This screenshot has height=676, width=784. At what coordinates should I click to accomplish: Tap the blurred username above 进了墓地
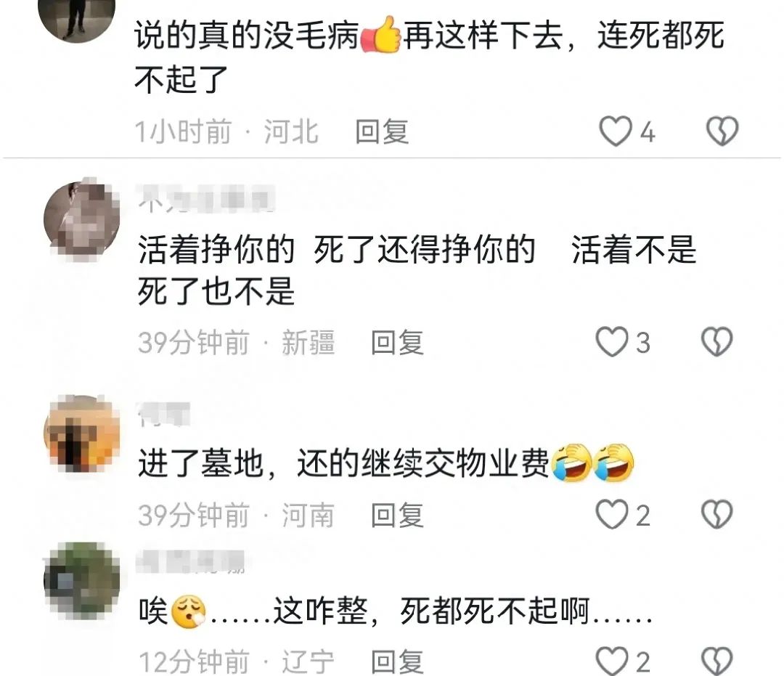(x=164, y=414)
